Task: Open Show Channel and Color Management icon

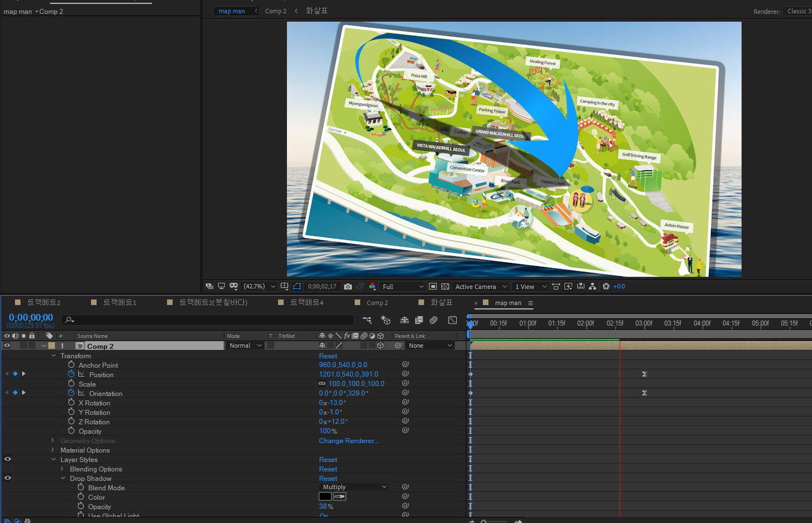Action: pyautogui.click(x=372, y=287)
